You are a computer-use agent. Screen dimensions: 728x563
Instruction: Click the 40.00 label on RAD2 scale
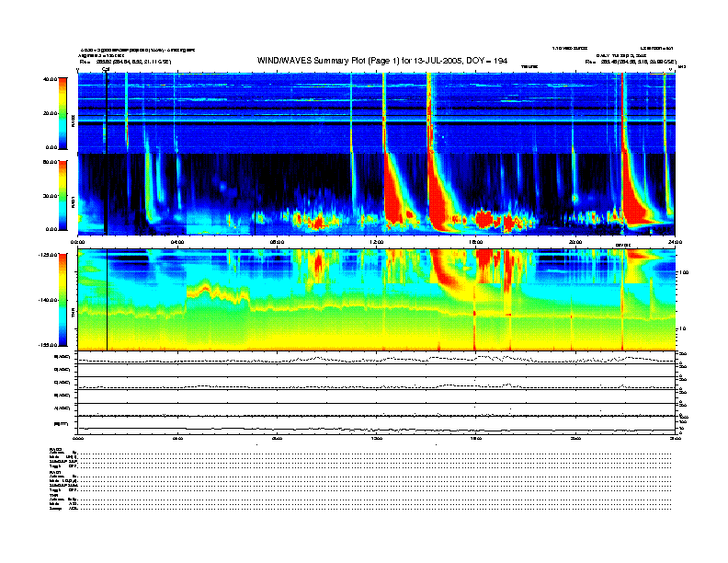[50, 79]
